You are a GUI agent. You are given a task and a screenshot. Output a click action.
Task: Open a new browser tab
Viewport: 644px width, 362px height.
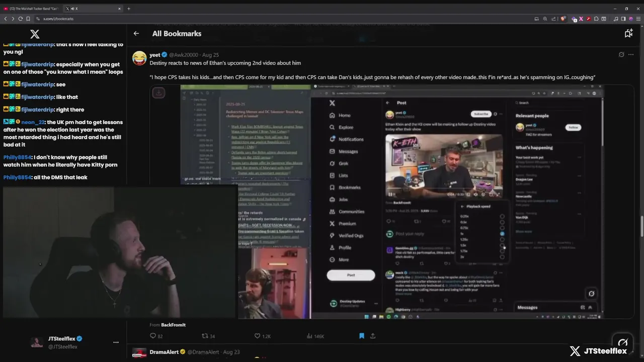pyautogui.click(x=129, y=9)
